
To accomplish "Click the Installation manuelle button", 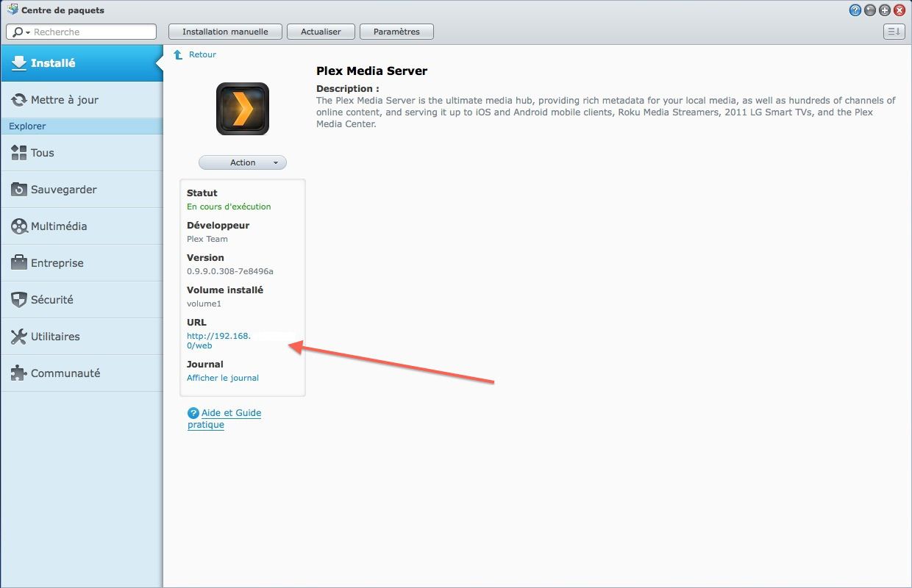I will pyautogui.click(x=225, y=32).
